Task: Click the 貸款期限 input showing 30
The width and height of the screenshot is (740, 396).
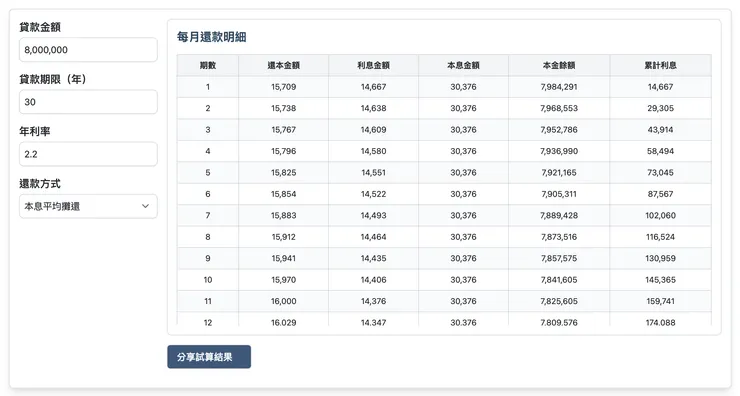Action: click(88, 102)
